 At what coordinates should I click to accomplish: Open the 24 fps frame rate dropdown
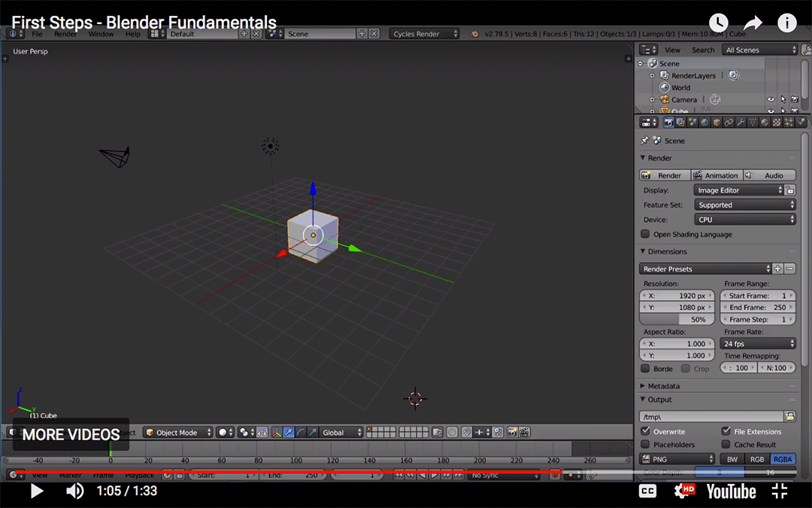pyautogui.click(x=758, y=344)
